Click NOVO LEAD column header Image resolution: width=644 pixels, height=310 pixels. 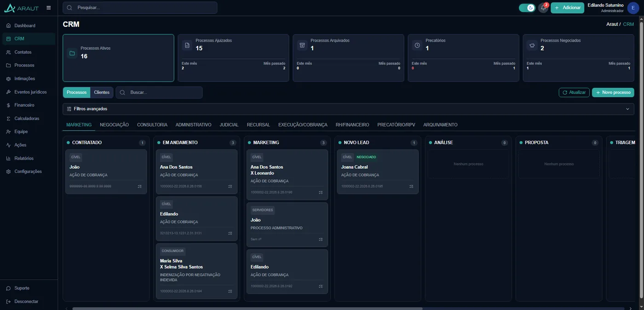356,143
